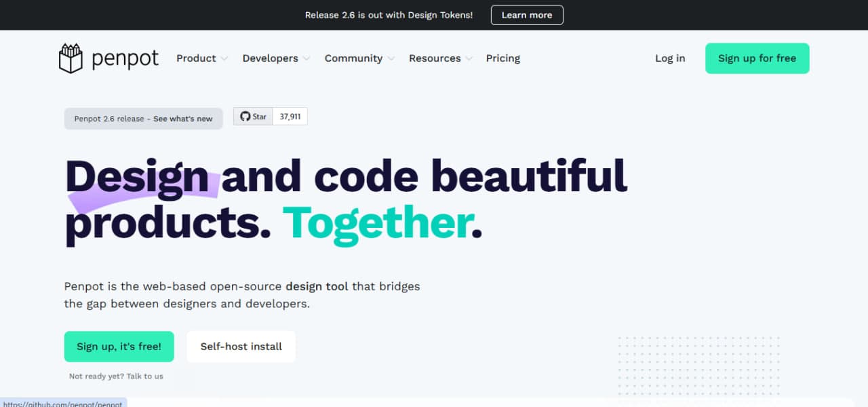Image resolution: width=868 pixels, height=407 pixels.
Task: Expand the Resources dropdown chevron
Action: pos(469,59)
